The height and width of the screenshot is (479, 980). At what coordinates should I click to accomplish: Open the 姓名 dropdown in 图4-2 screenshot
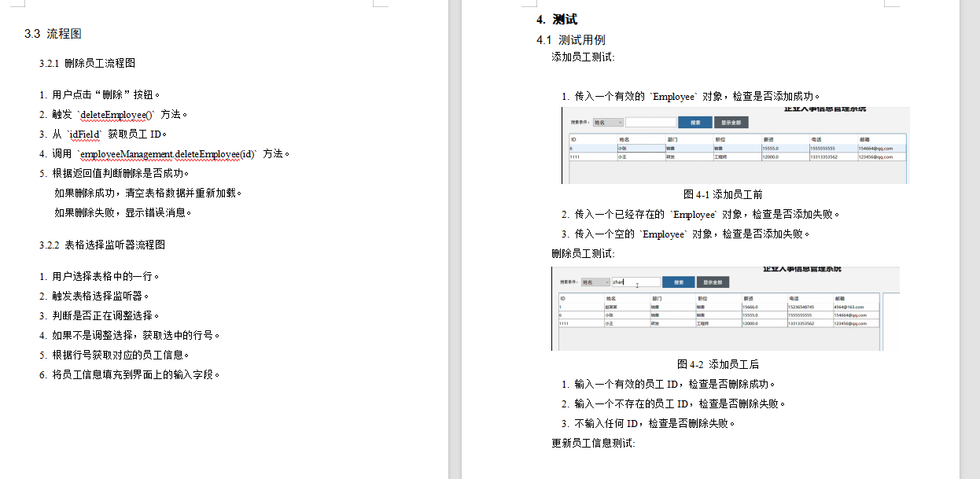point(596,282)
